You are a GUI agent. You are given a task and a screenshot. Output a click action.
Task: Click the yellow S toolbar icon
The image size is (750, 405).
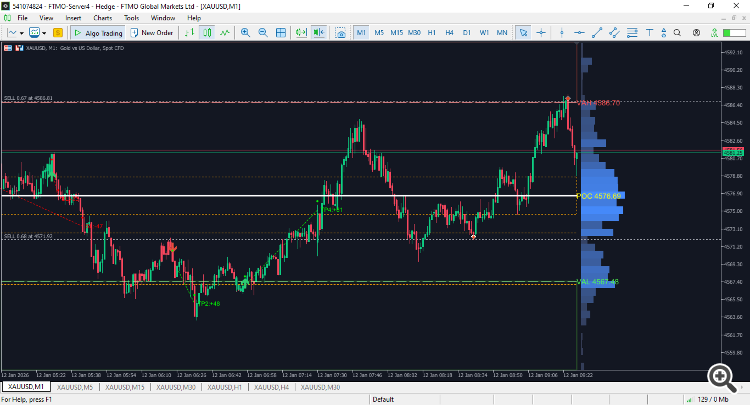(58, 33)
